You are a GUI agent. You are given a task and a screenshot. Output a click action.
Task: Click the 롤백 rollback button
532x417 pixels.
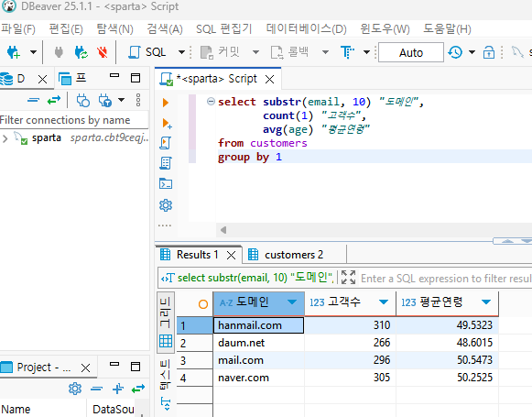pos(289,52)
